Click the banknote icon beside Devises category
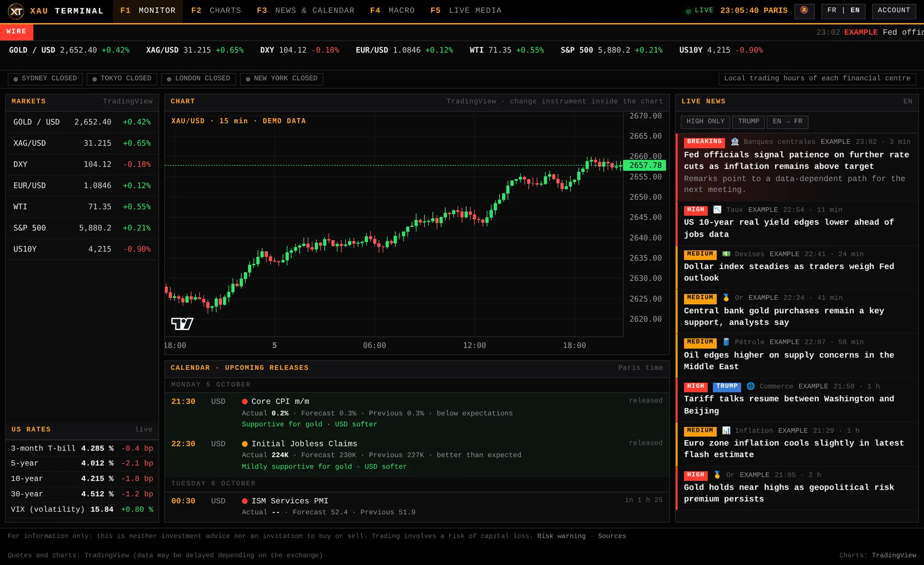Screen dimensions: 924x565 (x=726, y=254)
